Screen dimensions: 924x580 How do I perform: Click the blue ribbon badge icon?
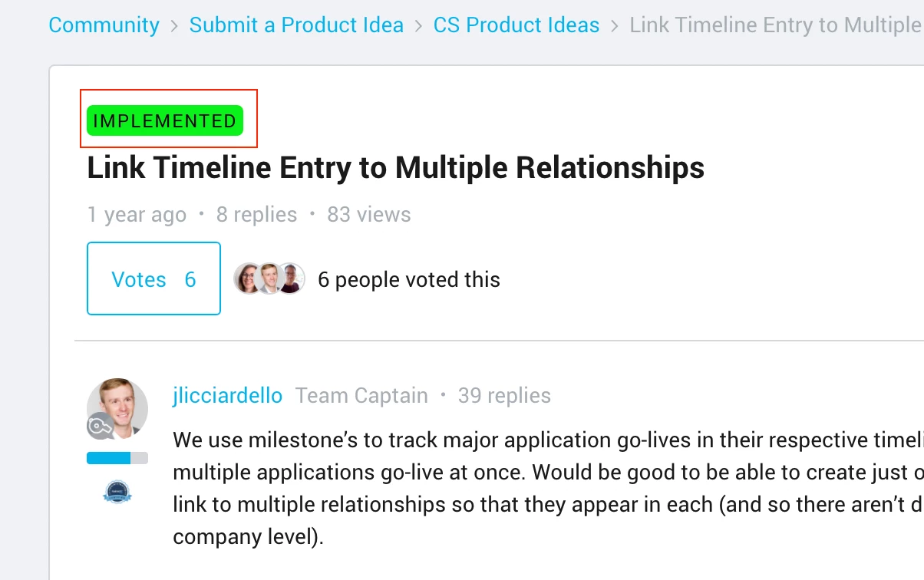pos(117,492)
